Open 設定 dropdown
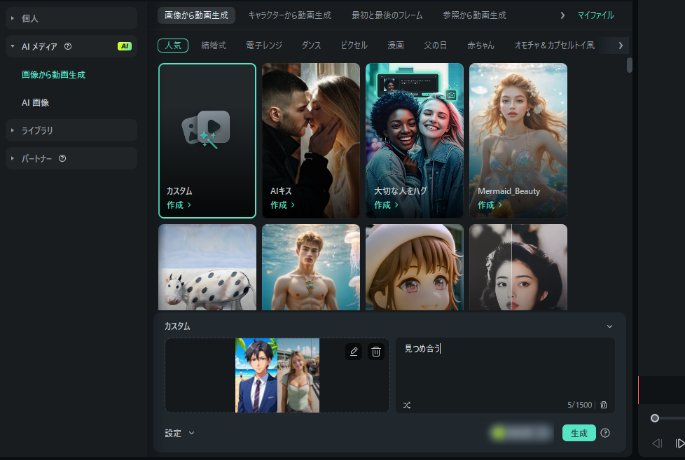This screenshot has height=460, width=685. click(x=179, y=433)
